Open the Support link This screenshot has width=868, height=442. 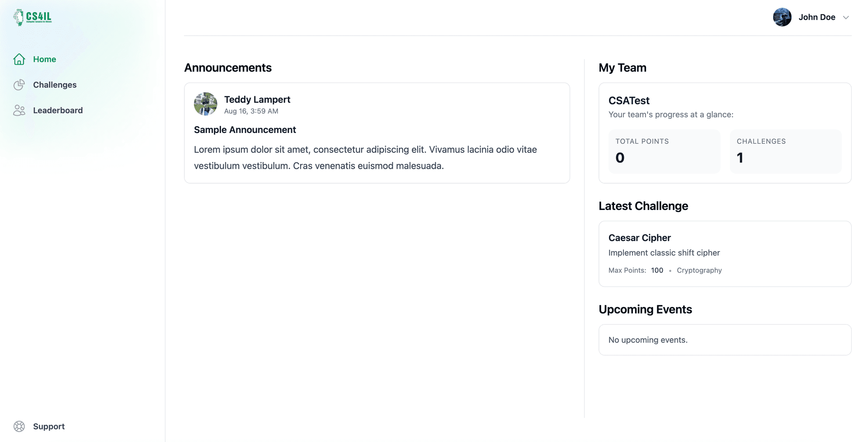[49, 426]
